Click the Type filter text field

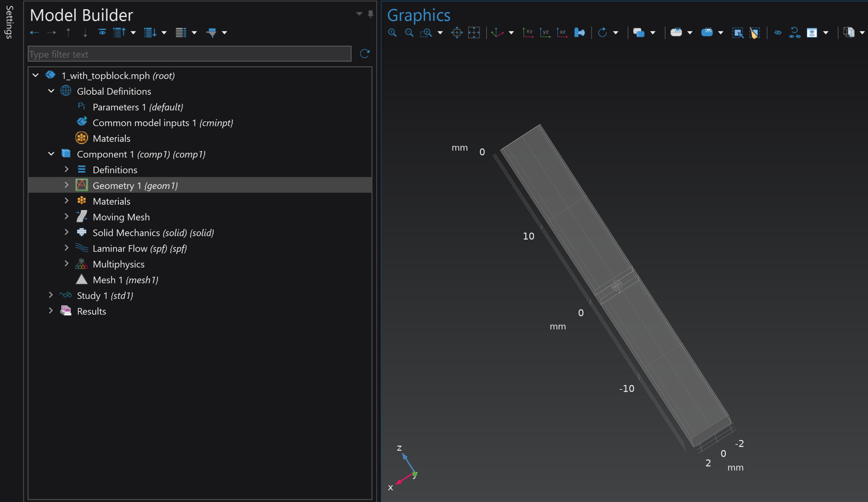(189, 54)
